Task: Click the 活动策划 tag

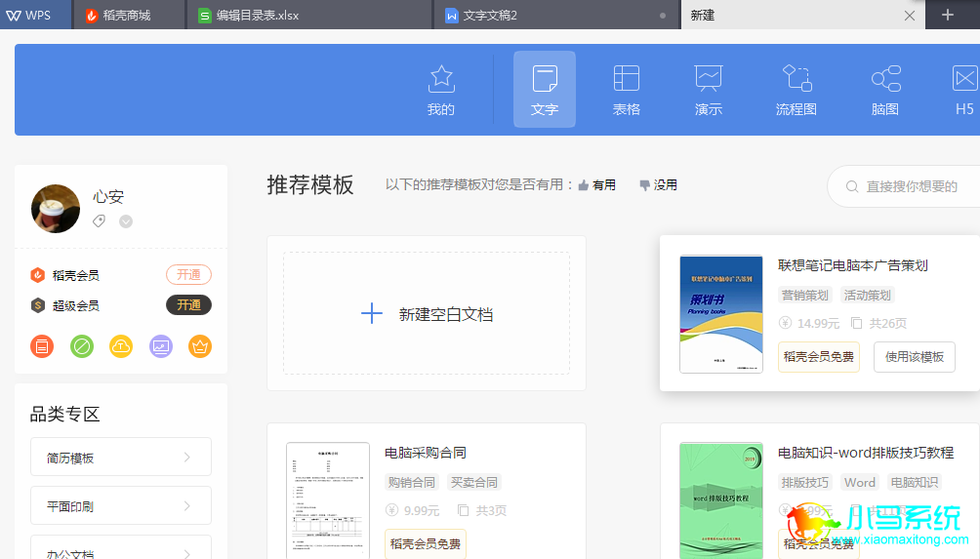Action: [x=868, y=295]
